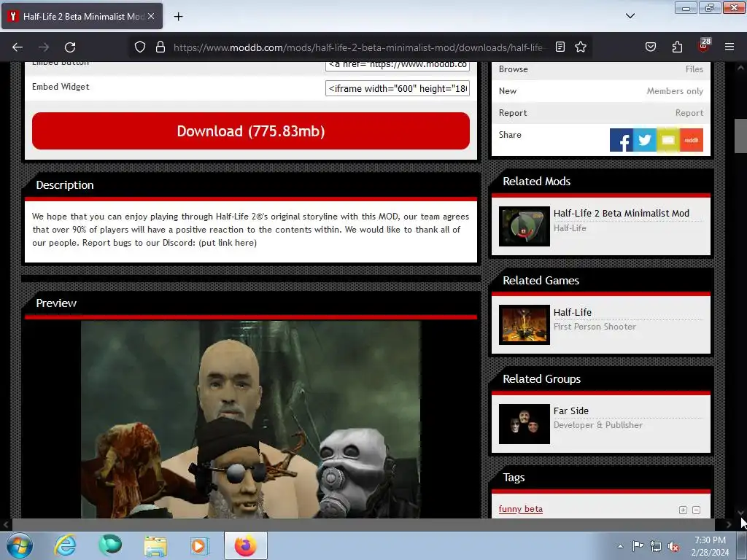Click the minus icon next to tags

[696, 510]
